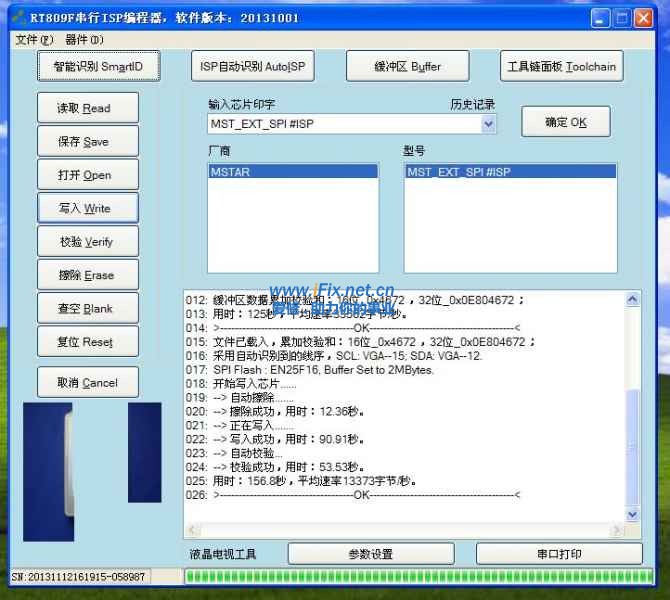
Task: Click the 取消 Cancel button
Action: [x=88, y=382]
